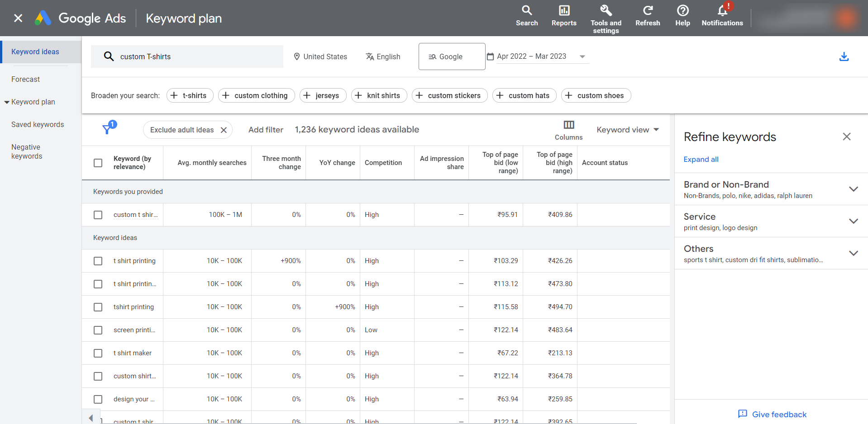Image resolution: width=868 pixels, height=424 pixels.
Task: Sort by Keyword (by relevance) header
Action: coord(132,163)
